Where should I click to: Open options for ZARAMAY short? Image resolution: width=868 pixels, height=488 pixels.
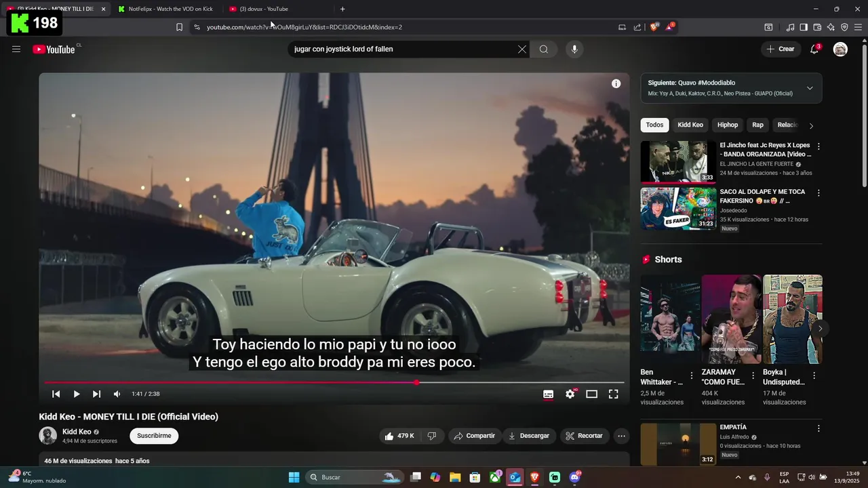pyautogui.click(x=753, y=375)
